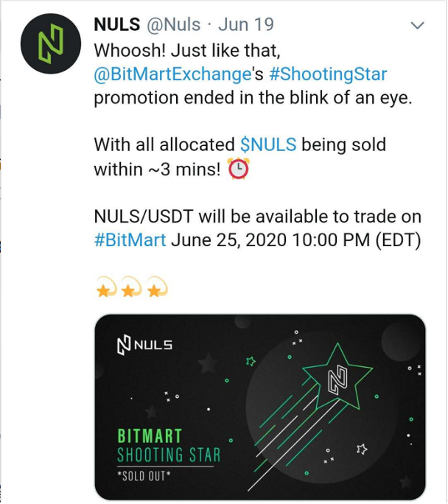Click the NULS display name
The width and height of the screenshot is (448, 504).
pos(117,24)
